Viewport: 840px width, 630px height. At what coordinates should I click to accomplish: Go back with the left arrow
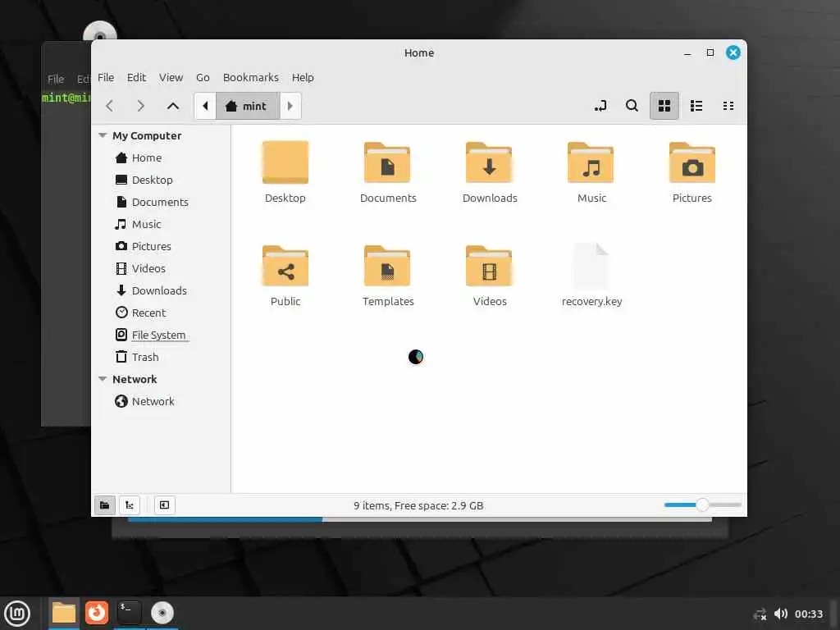110,106
